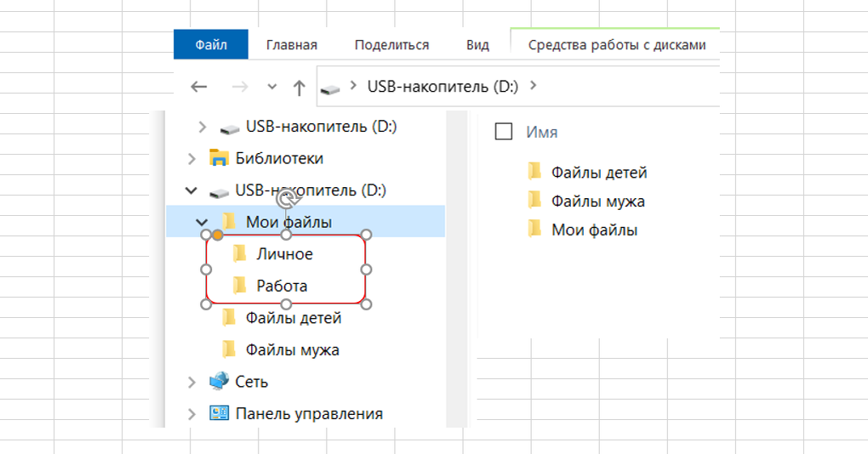Tick the select-all checkbox beside Имя
This screenshot has height=454, width=868.
[x=503, y=132]
